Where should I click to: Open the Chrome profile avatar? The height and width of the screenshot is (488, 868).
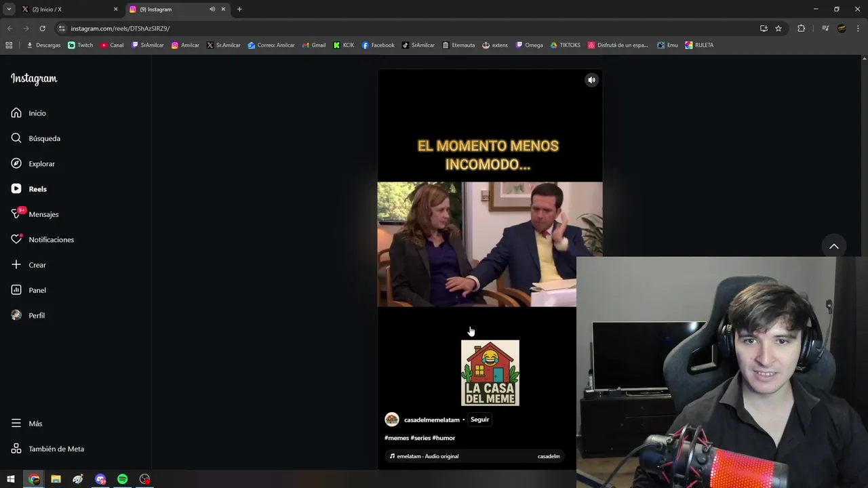click(x=842, y=28)
